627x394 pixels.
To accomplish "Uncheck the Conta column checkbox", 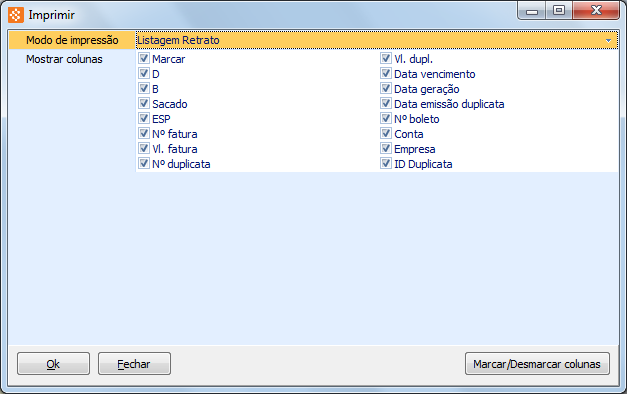I will coord(385,134).
